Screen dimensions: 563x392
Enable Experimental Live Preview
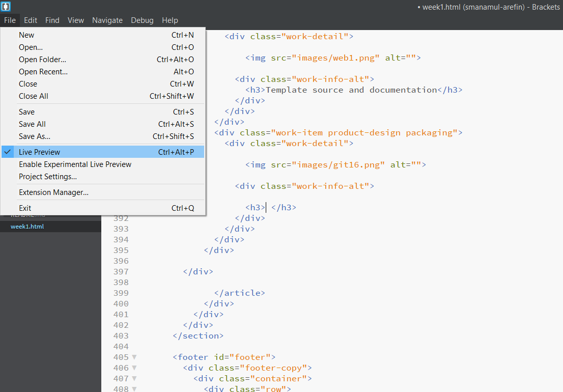(x=75, y=164)
